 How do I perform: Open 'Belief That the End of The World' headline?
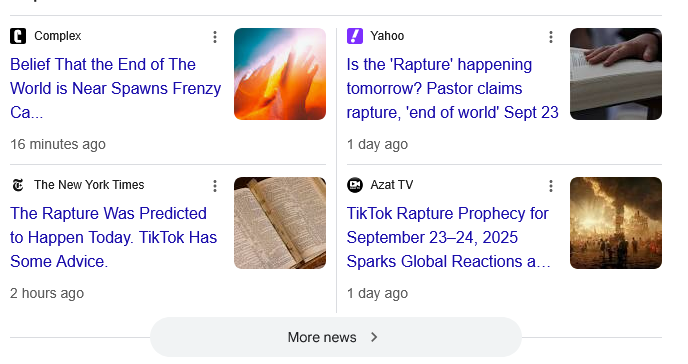pyautogui.click(x=115, y=89)
